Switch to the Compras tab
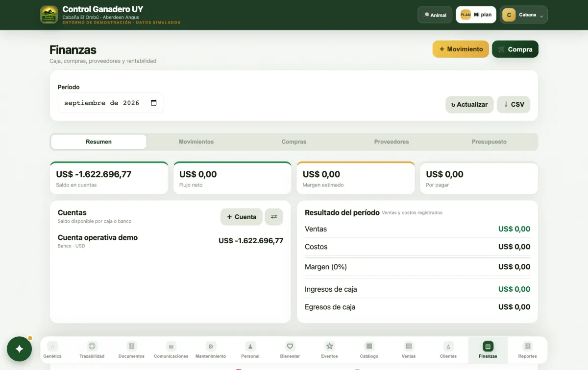Image resolution: width=588 pixels, height=370 pixels. coord(294,142)
